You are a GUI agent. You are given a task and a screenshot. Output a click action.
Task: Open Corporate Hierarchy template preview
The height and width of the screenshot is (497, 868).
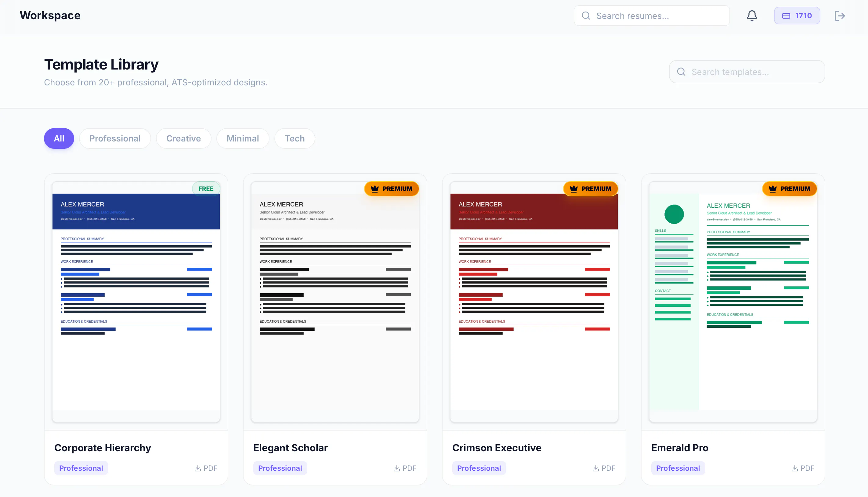pos(136,302)
